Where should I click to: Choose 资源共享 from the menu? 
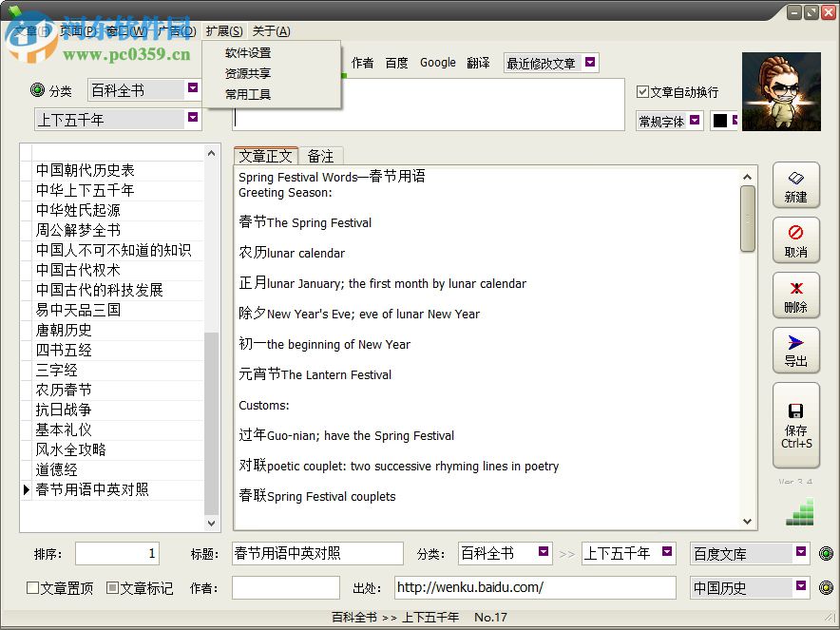point(248,73)
